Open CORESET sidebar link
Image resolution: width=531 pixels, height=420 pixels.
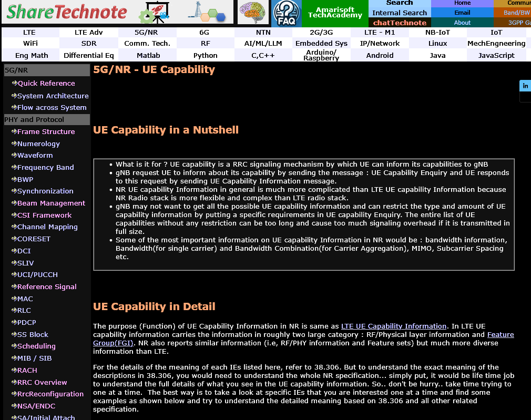(x=34, y=239)
